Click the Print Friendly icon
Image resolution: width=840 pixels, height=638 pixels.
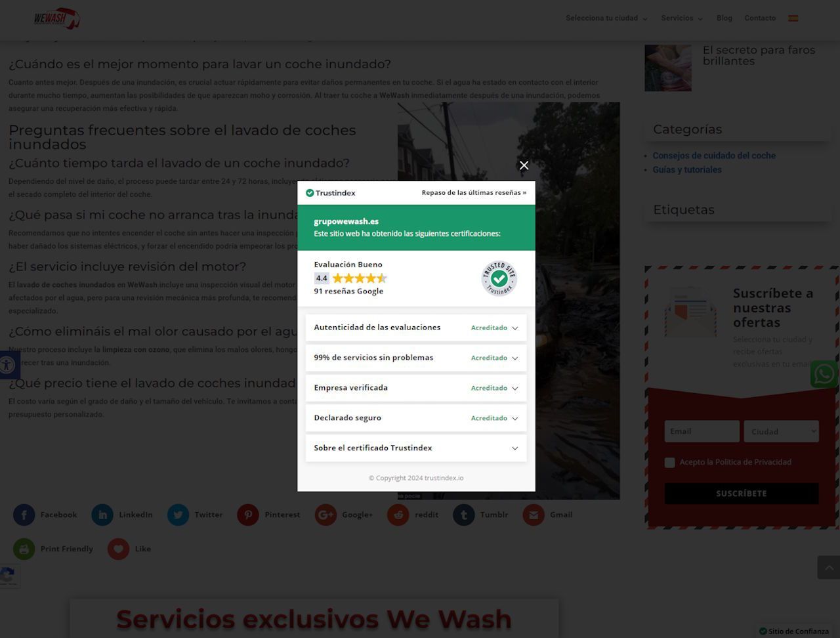[x=24, y=549]
